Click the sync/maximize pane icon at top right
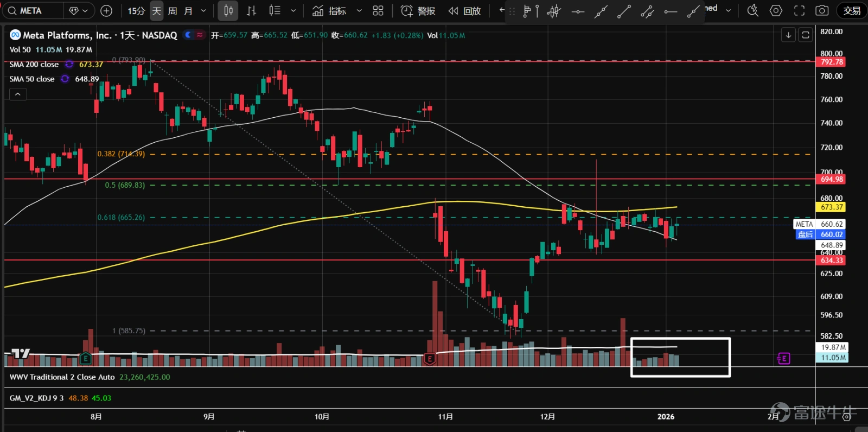The height and width of the screenshot is (432, 868). click(x=806, y=35)
